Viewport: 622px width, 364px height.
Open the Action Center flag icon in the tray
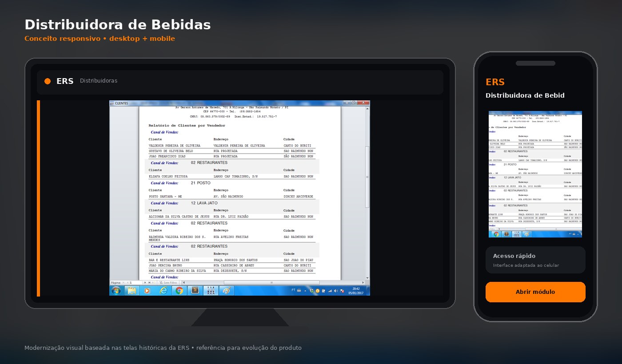(342, 291)
